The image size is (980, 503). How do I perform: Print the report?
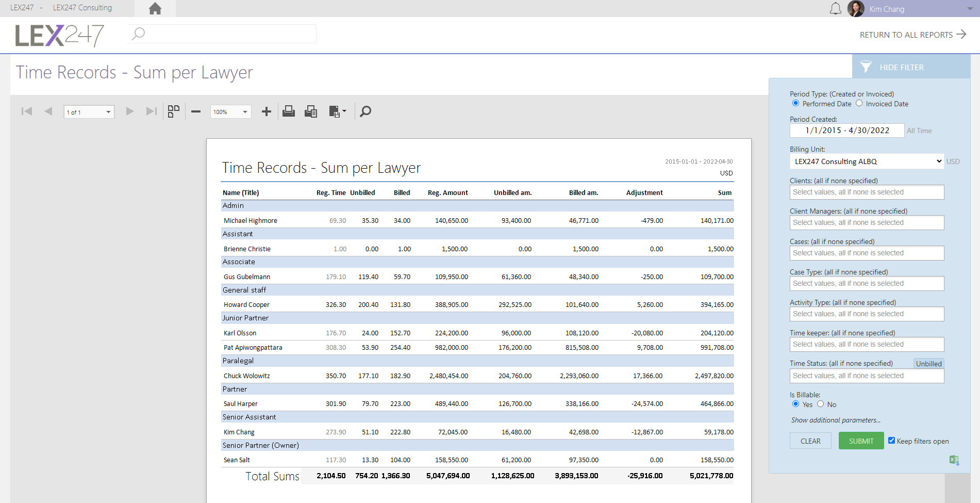289,111
